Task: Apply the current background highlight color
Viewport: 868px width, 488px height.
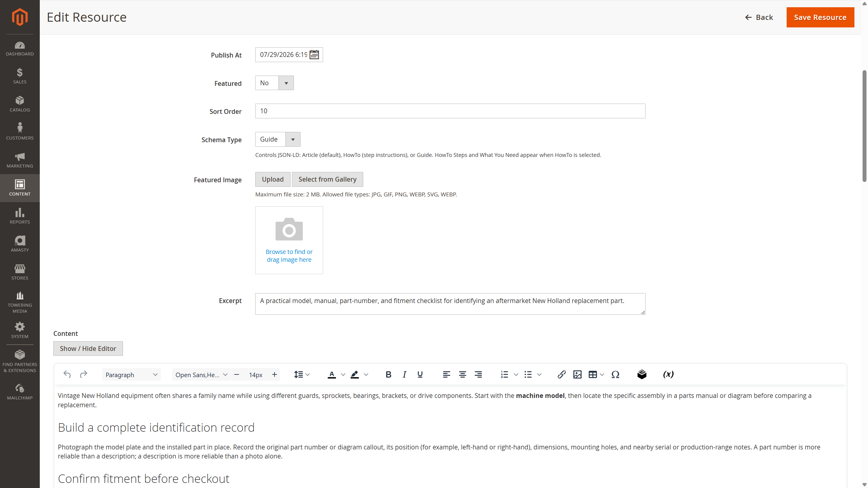Action: click(355, 374)
